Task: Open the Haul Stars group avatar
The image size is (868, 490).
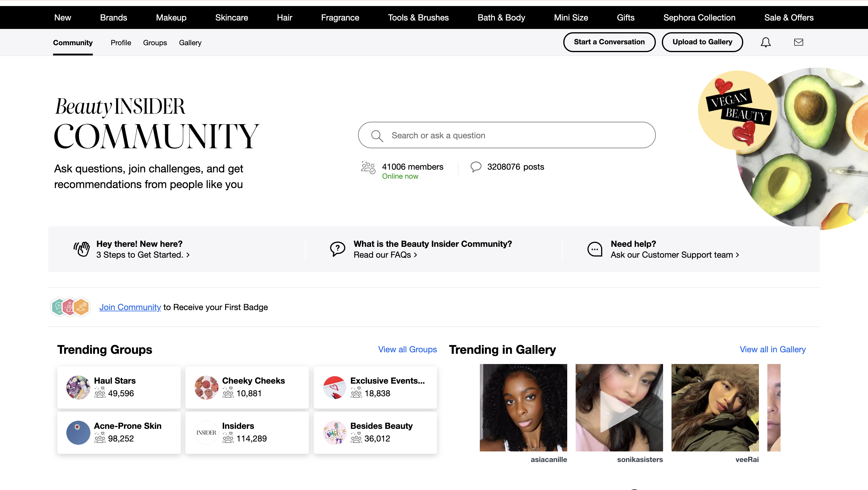Action: tap(78, 387)
